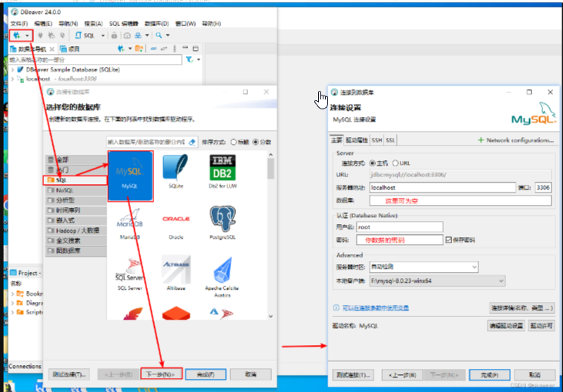Expand the DBeaver Sample Database tree node
Screen dimensions: 563x392
[x=12, y=69]
